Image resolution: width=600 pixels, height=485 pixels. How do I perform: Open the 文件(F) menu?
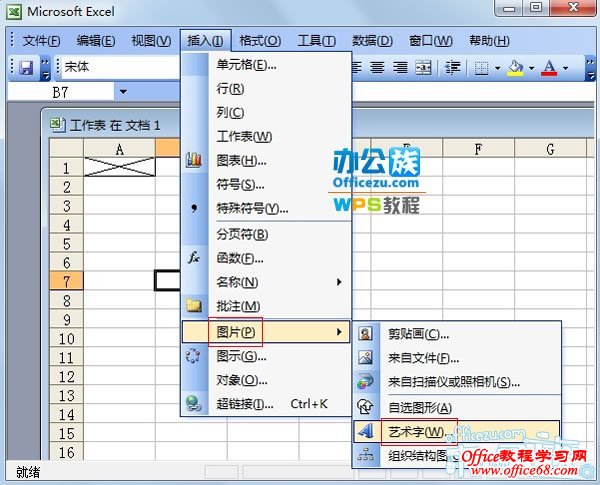coord(41,41)
